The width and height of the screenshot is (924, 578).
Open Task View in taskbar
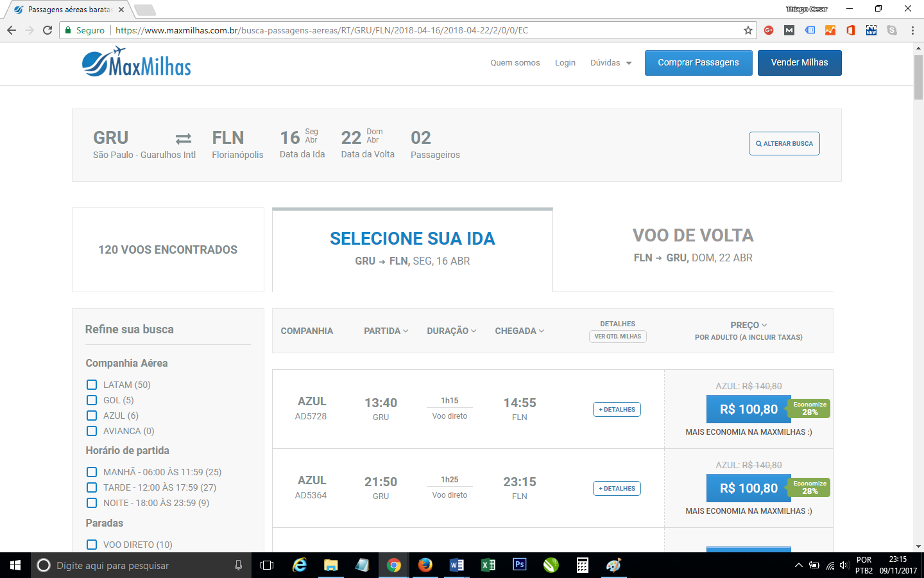point(267,565)
